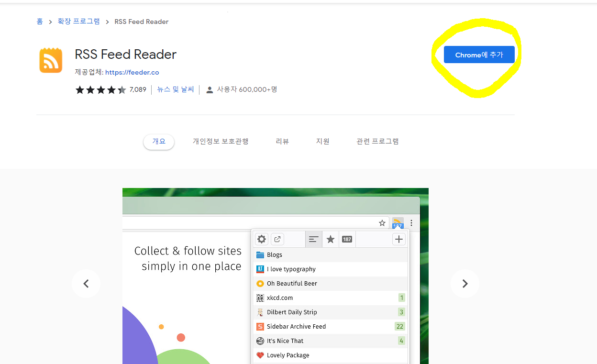Select the xkcd.com feed text
Screen dimensions: 597x364
coord(280,298)
